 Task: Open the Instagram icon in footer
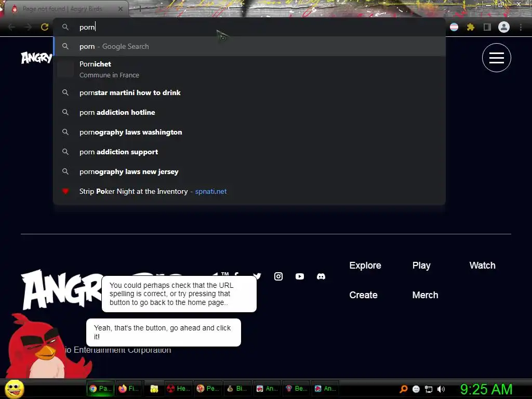[278, 276]
